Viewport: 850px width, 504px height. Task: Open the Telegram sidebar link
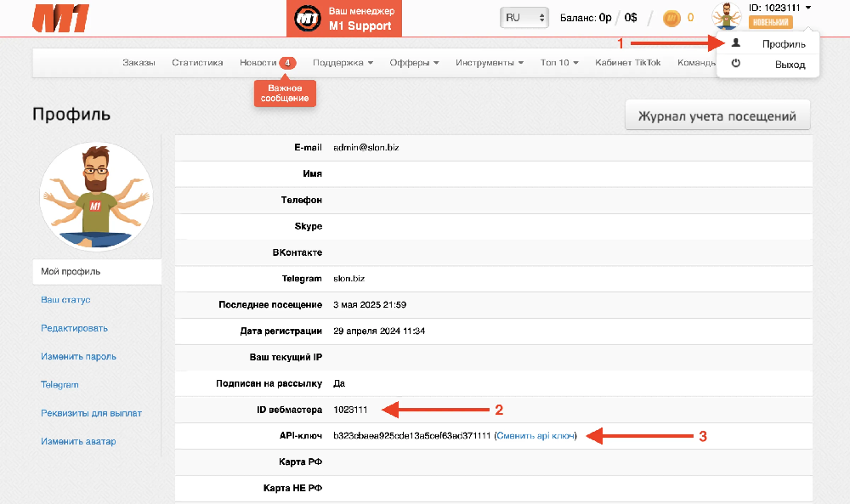(59, 385)
